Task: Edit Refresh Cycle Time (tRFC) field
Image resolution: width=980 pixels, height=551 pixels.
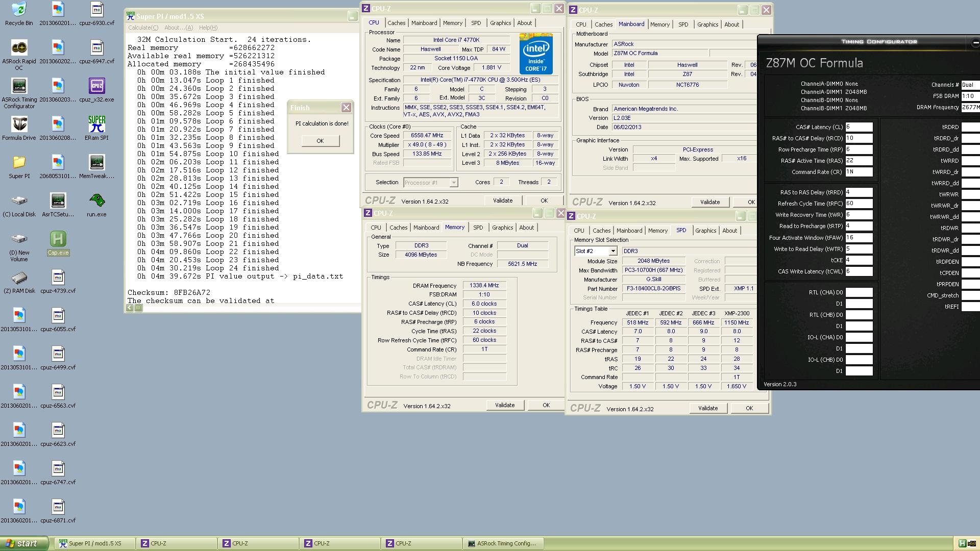Action: point(859,204)
